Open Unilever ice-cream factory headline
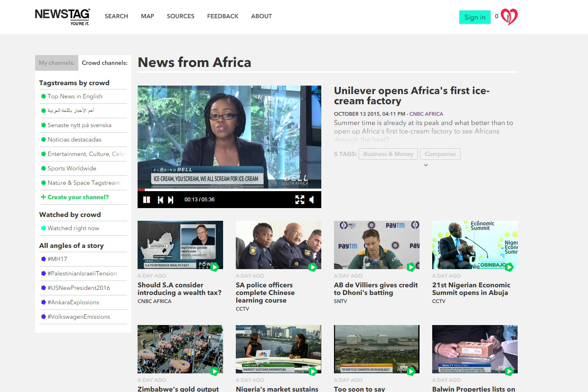 pos(411,96)
